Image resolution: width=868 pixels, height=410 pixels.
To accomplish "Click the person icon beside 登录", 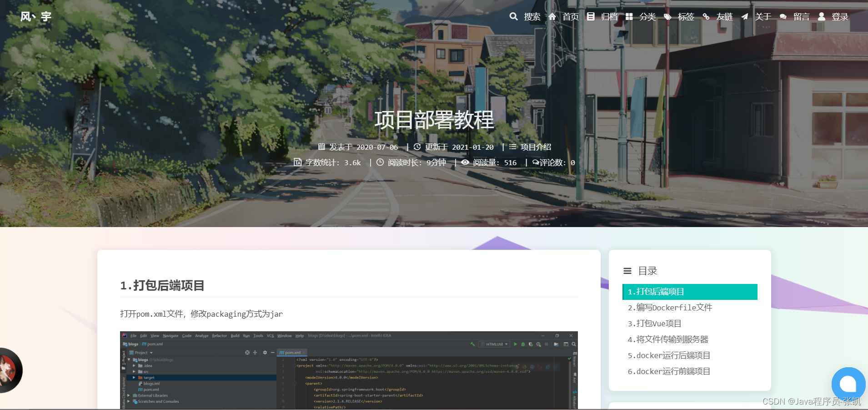I will [x=821, y=16].
